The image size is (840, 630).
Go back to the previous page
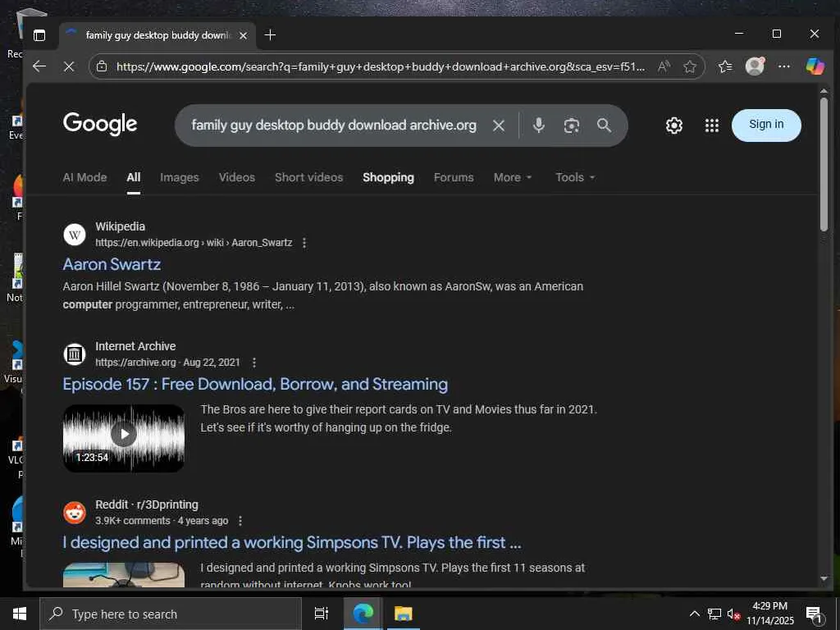tap(39, 66)
